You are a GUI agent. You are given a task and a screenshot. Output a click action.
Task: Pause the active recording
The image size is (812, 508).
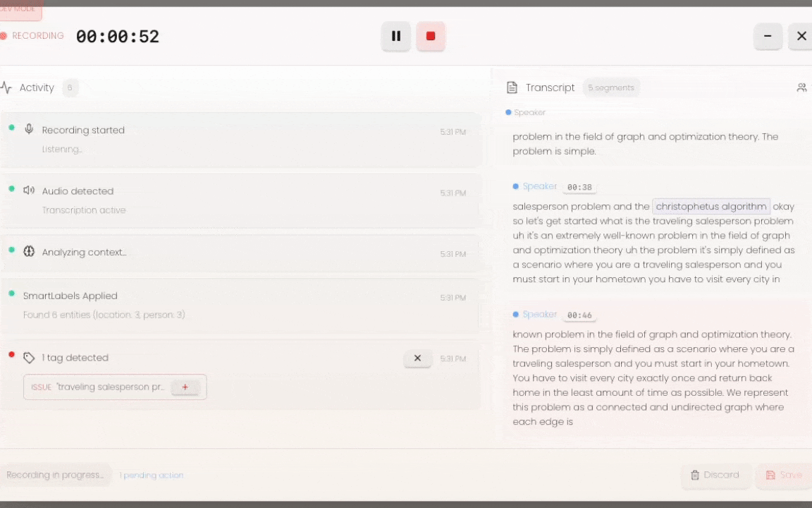coord(396,36)
